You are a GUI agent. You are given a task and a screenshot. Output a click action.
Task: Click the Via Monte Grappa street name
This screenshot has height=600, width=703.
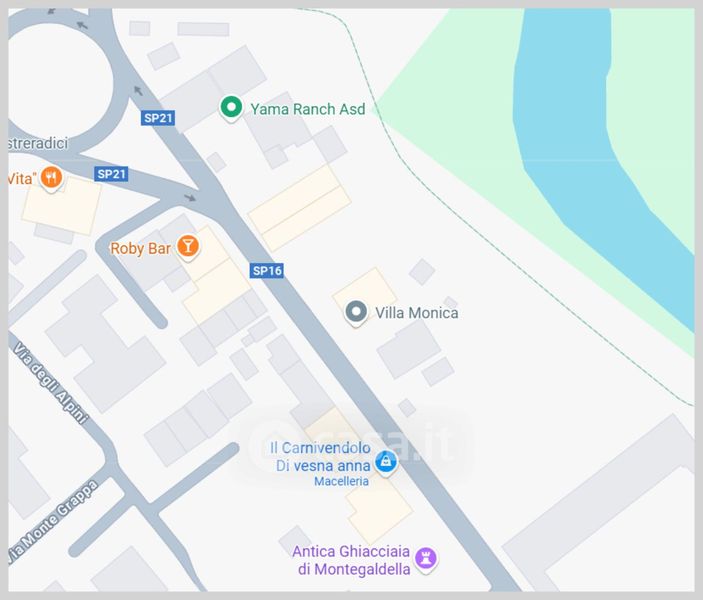(x=52, y=522)
